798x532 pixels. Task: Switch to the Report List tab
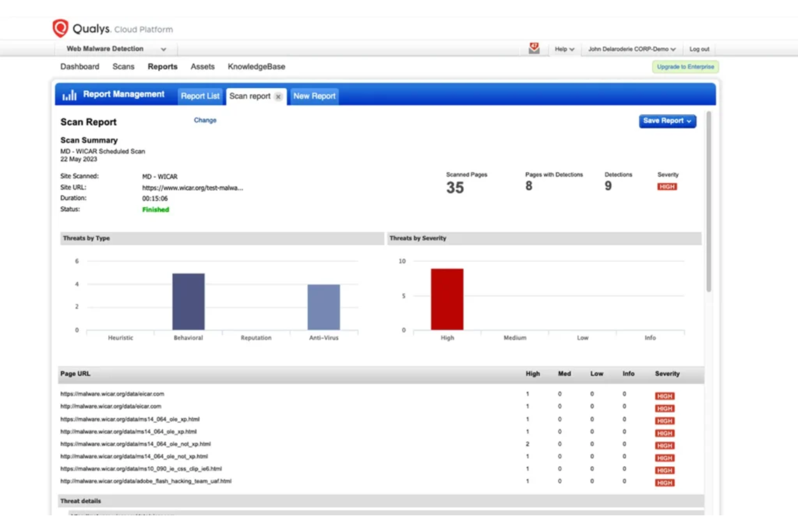[x=200, y=96]
